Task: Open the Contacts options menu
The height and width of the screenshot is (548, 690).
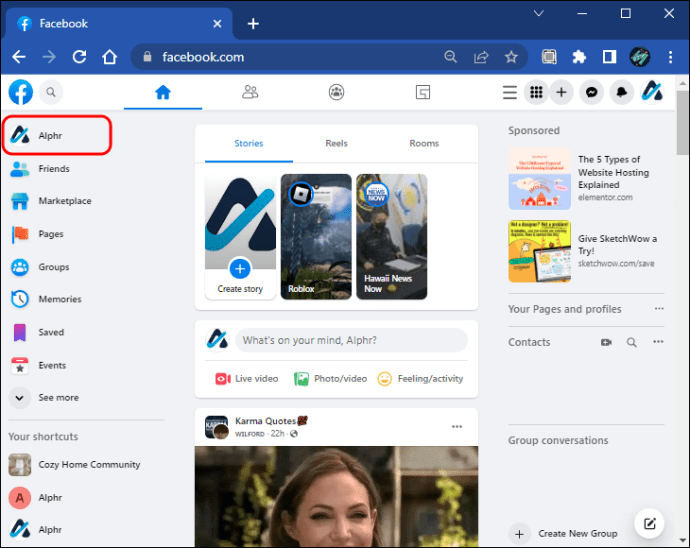Action: pyautogui.click(x=657, y=342)
